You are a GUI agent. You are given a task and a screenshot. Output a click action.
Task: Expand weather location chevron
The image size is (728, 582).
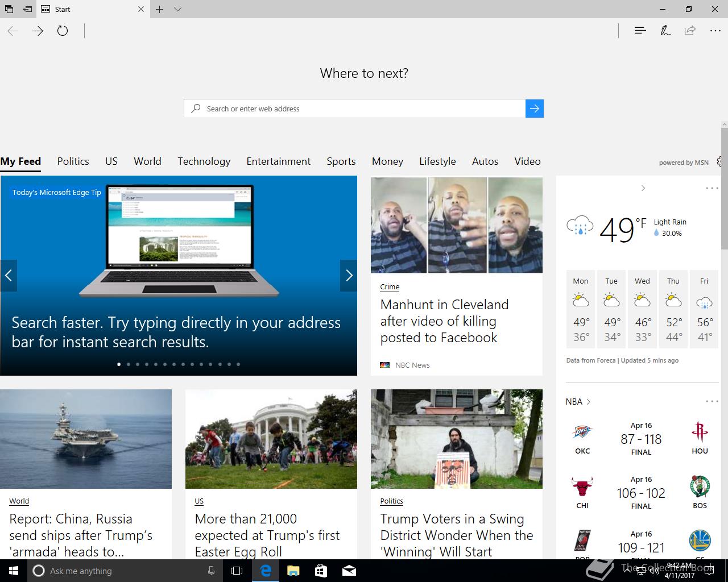[x=643, y=188]
